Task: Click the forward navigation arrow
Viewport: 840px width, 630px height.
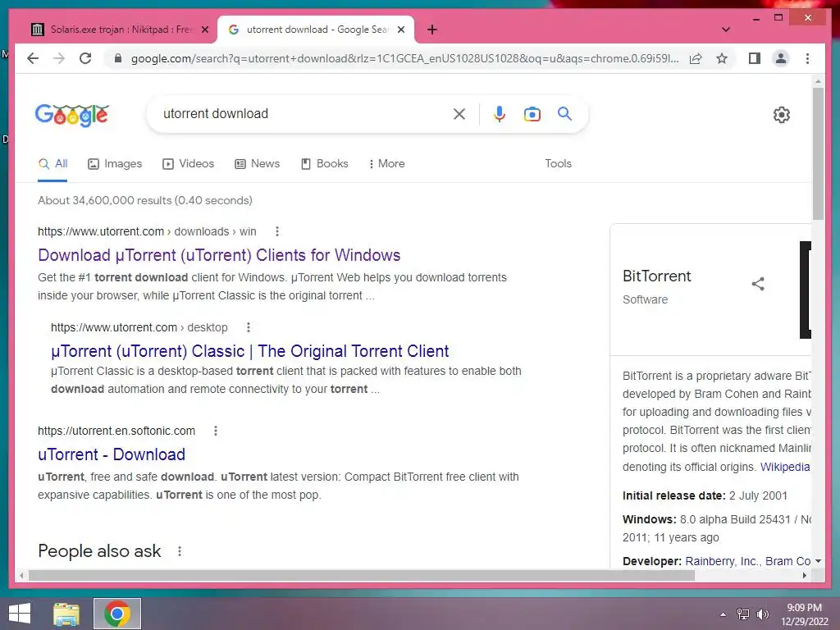Action: (x=59, y=58)
